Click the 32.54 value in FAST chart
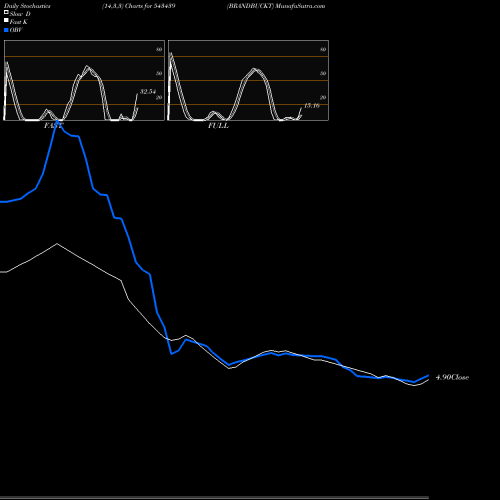 (x=148, y=91)
